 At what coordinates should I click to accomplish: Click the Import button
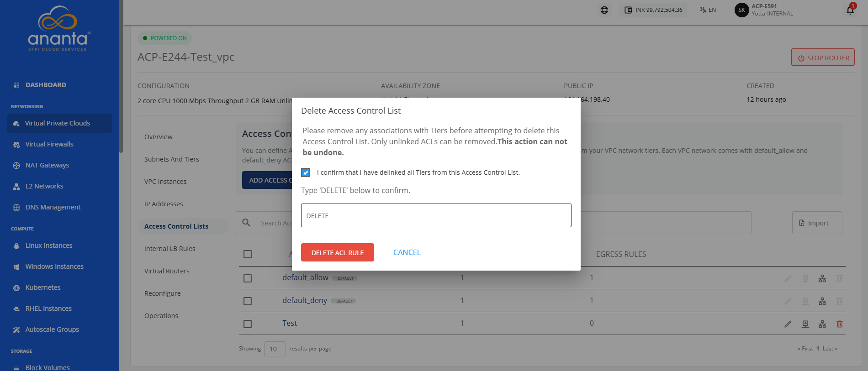(x=817, y=223)
